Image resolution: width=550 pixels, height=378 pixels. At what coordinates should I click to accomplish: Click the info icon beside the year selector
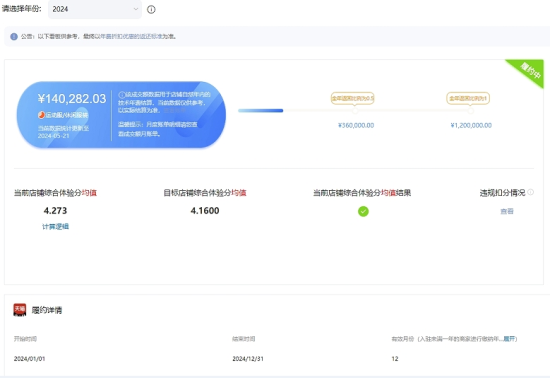pyautogui.click(x=151, y=9)
